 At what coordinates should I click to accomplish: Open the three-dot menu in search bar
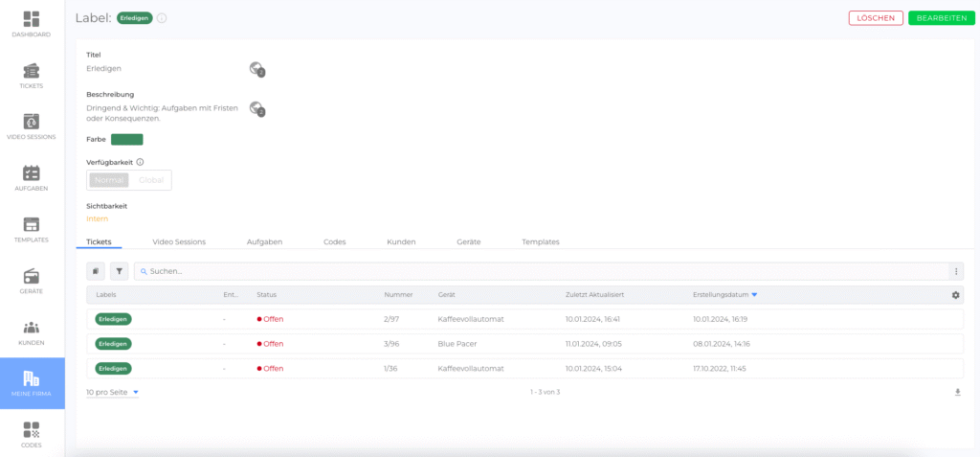coord(955,271)
